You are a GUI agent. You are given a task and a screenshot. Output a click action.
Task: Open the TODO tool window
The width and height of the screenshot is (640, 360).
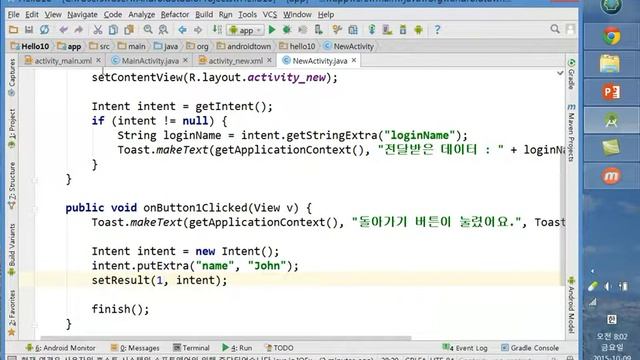(x=279, y=348)
